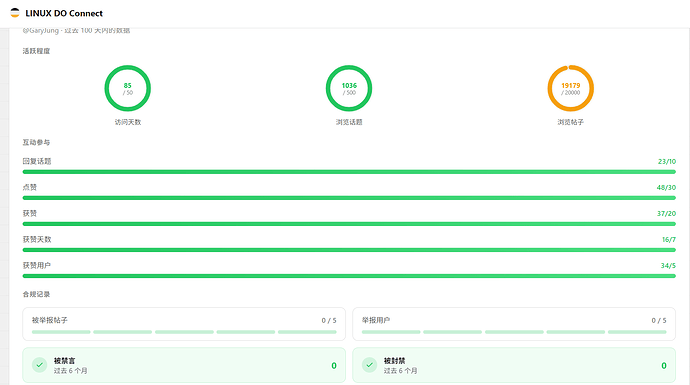Open the LINUX DO Connect title link
690x385 pixels.
pyautogui.click(x=64, y=13)
